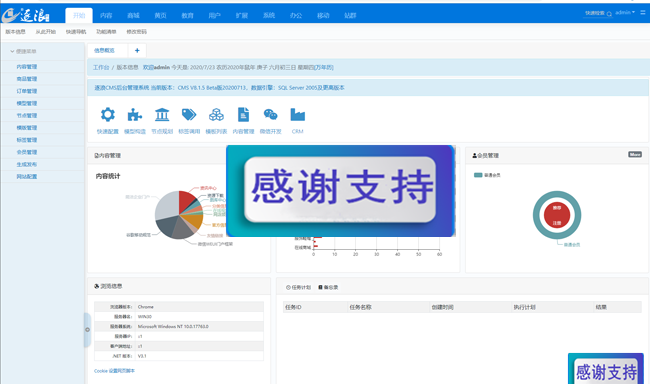Open the admin user dropdown
Screen dimensions: 650x384
click(x=625, y=12)
